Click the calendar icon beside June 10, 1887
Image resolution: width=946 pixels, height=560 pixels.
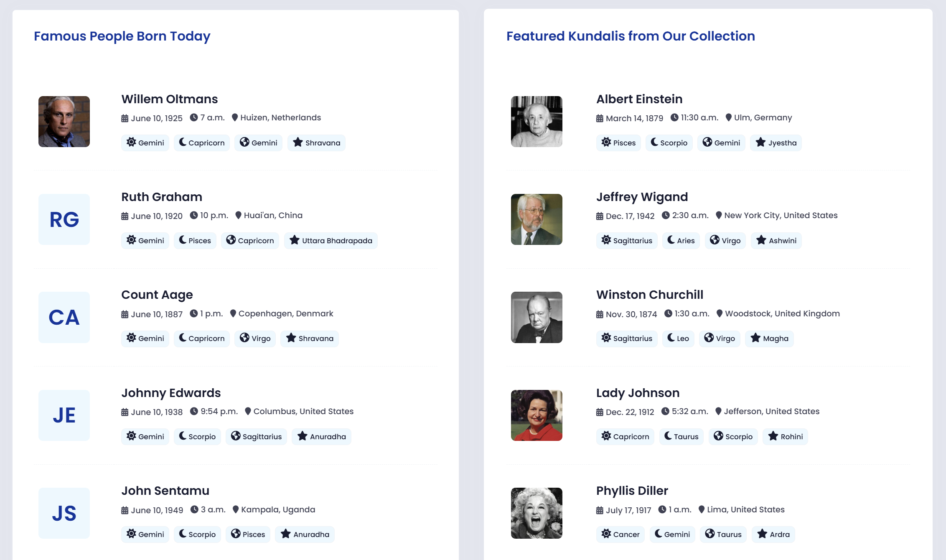click(x=125, y=314)
